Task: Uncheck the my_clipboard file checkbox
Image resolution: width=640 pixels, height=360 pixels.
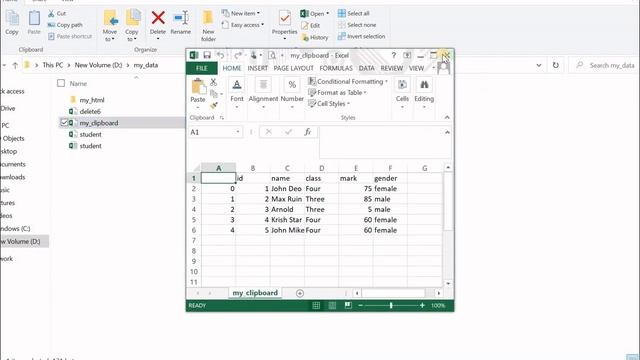Action: pos(64,122)
